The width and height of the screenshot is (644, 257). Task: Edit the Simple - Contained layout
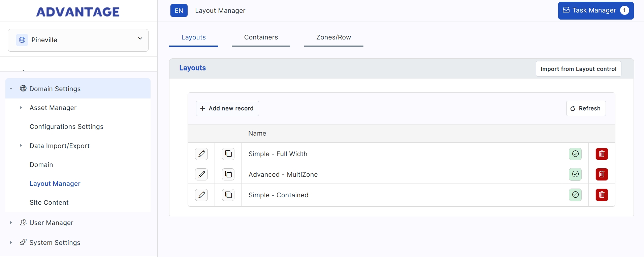(201, 195)
